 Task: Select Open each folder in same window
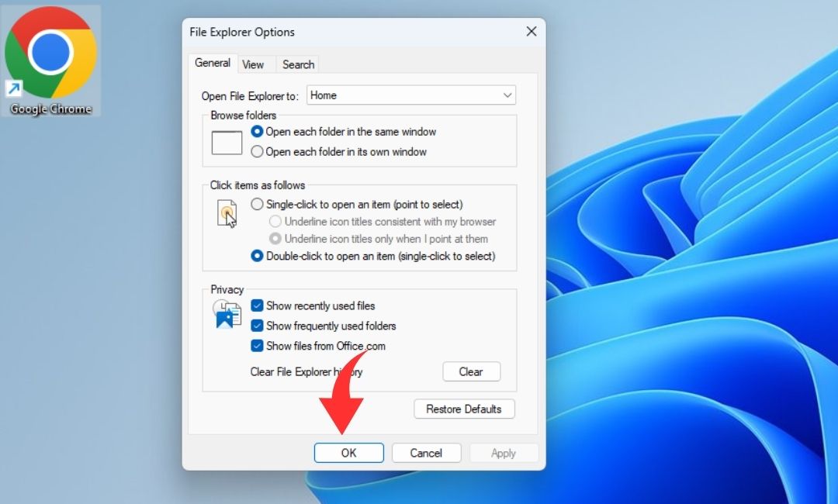(258, 132)
